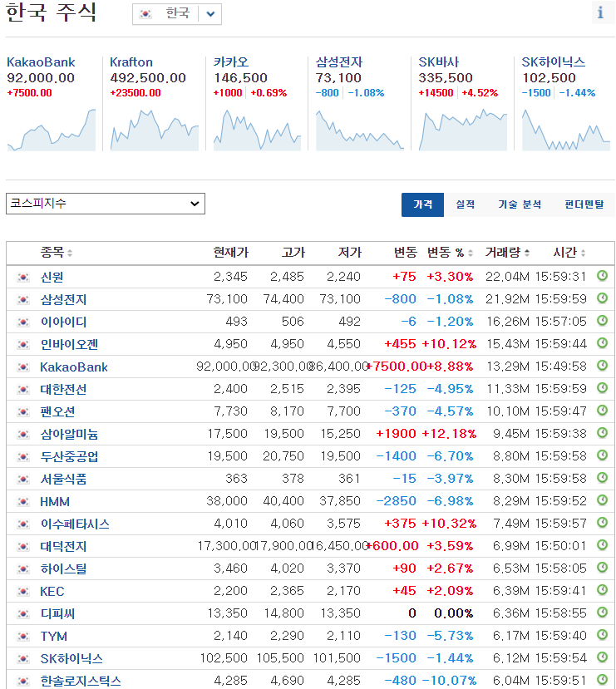The width and height of the screenshot is (616, 689).
Task: Click the clock icon in 대한전선 row
Action: (602, 388)
